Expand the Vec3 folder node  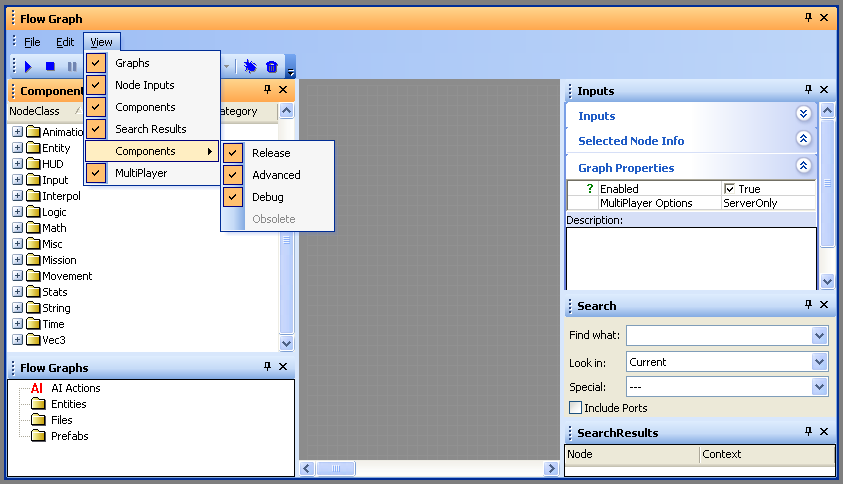pos(17,340)
